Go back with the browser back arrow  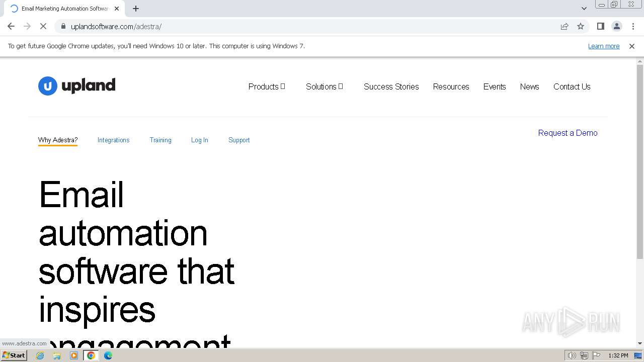point(11,26)
